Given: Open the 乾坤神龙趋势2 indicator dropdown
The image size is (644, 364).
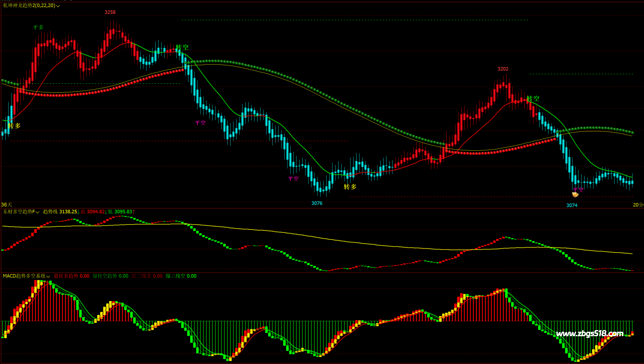Looking at the screenshot, I should click(x=58, y=6).
